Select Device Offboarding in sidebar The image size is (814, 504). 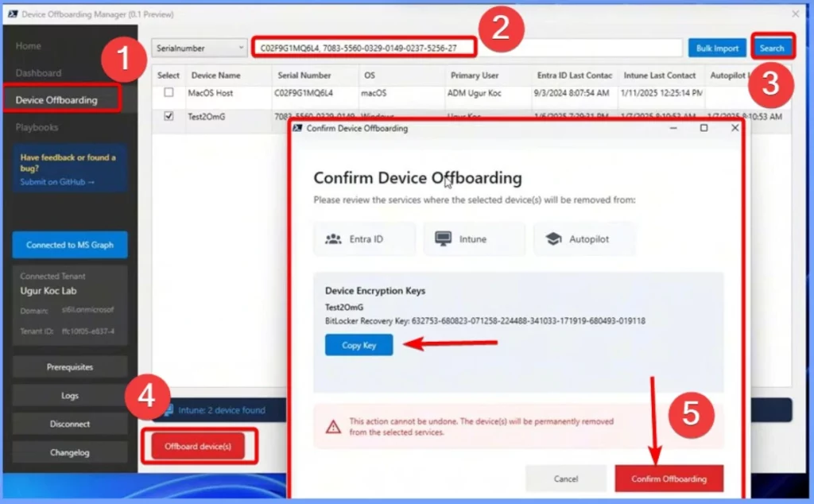pyautogui.click(x=56, y=100)
